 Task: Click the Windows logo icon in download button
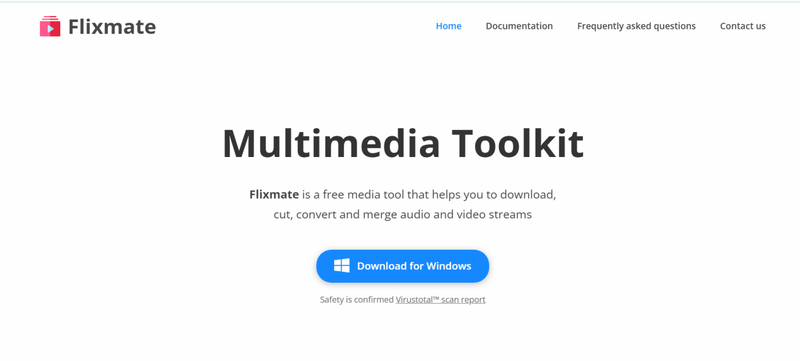(342, 266)
